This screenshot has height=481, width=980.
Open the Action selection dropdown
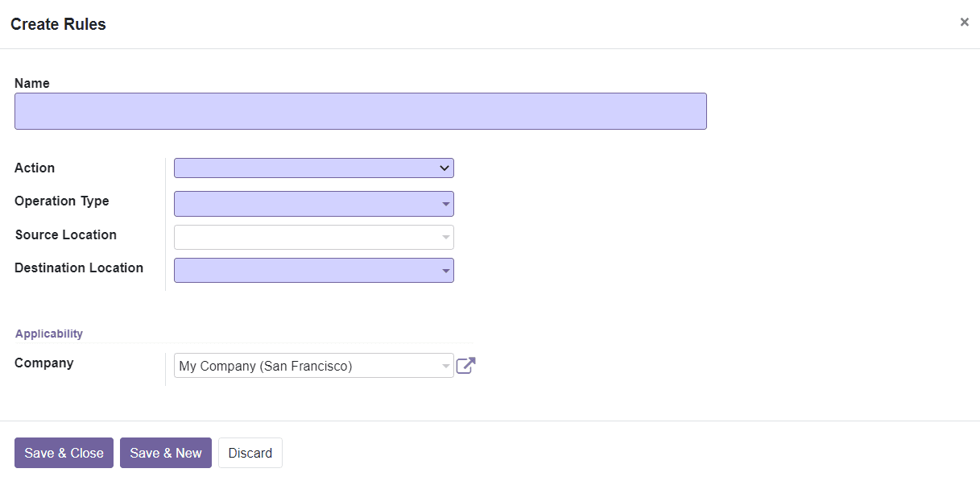tap(314, 168)
